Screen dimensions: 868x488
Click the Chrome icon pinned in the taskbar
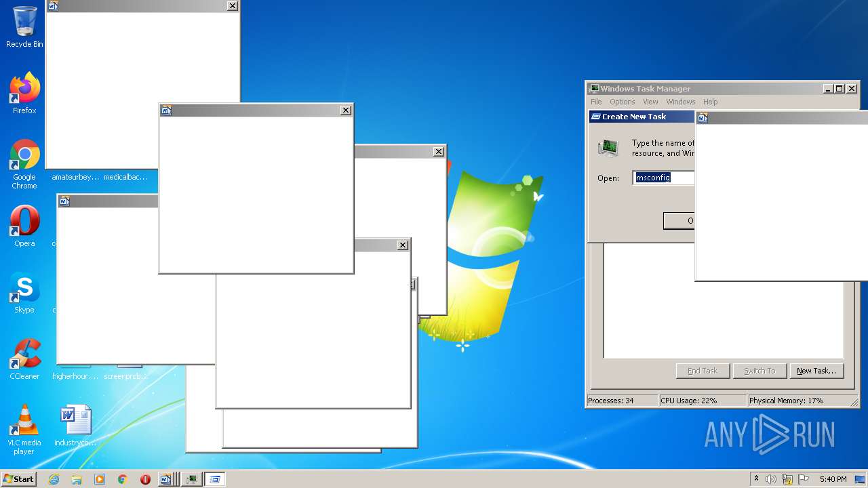(x=122, y=479)
